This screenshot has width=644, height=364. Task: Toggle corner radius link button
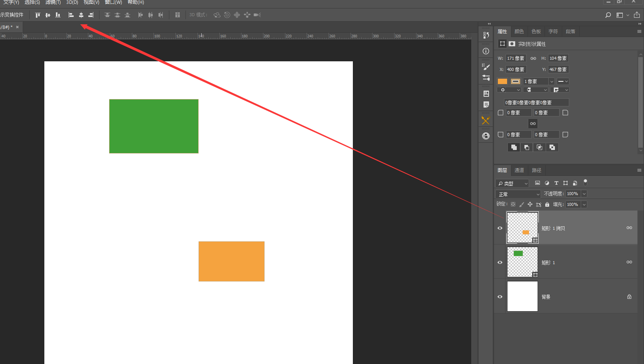pyautogui.click(x=533, y=123)
